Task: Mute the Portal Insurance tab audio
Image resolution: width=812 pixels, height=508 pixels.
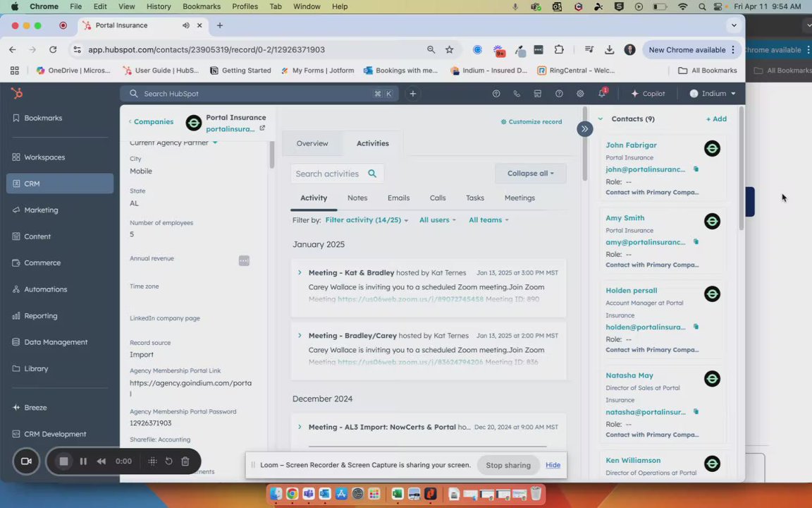Action: click(185, 25)
